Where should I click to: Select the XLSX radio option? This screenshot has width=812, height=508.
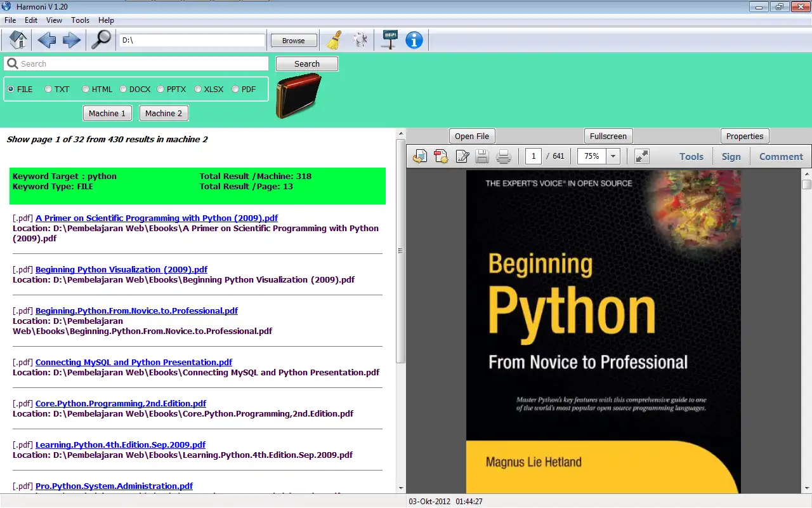[x=209, y=90]
